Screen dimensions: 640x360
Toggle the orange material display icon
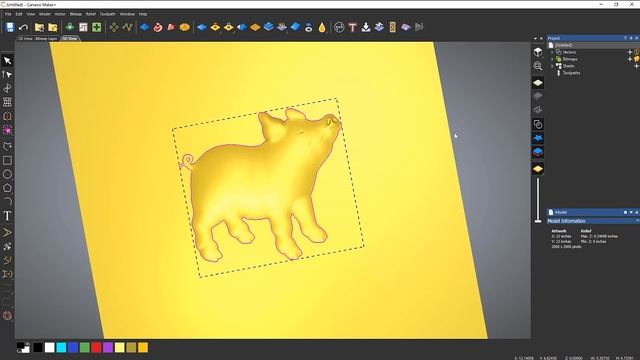point(538,169)
